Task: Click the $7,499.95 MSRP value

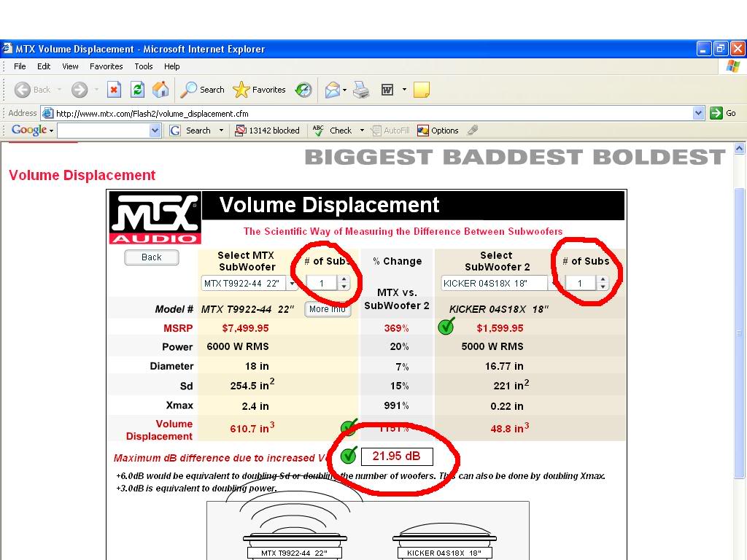Action: pos(245,328)
